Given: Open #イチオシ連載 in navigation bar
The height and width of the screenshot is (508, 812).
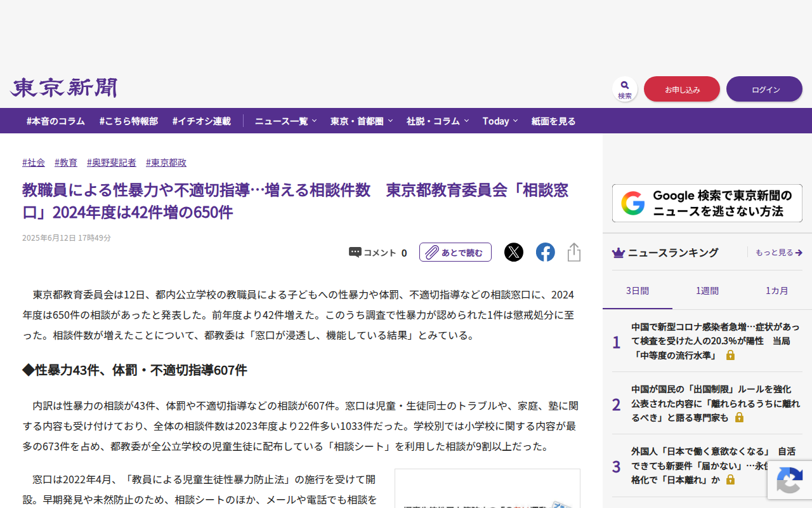Looking at the screenshot, I should [x=202, y=121].
